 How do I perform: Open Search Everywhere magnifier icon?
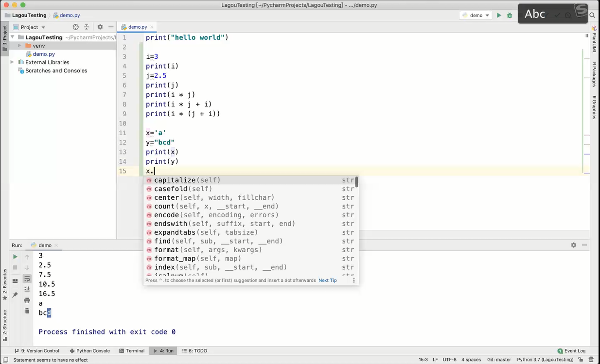click(592, 16)
